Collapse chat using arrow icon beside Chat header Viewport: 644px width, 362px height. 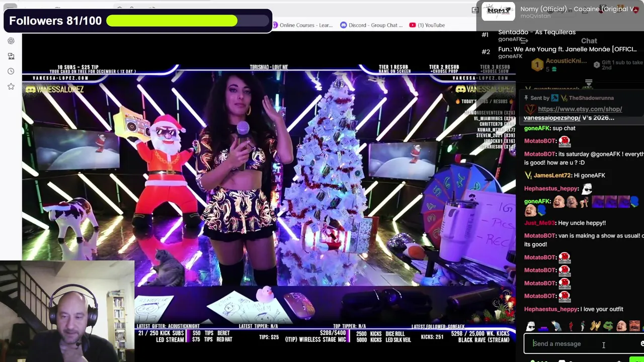[524, 41]
